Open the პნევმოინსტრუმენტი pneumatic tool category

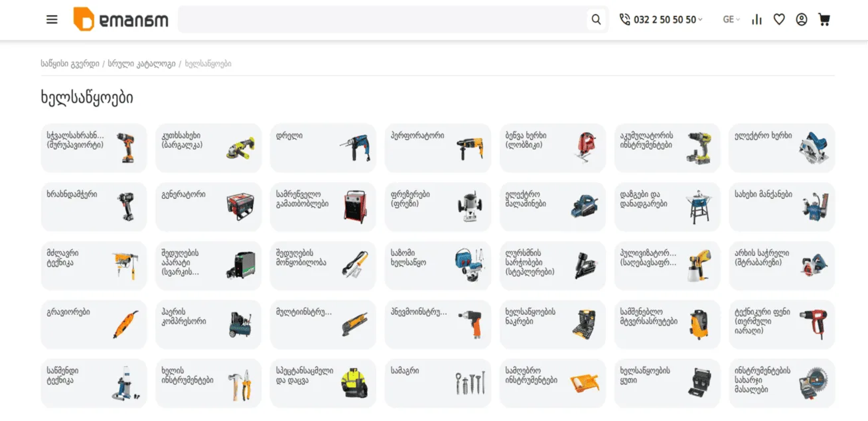(x=438, y=325)
